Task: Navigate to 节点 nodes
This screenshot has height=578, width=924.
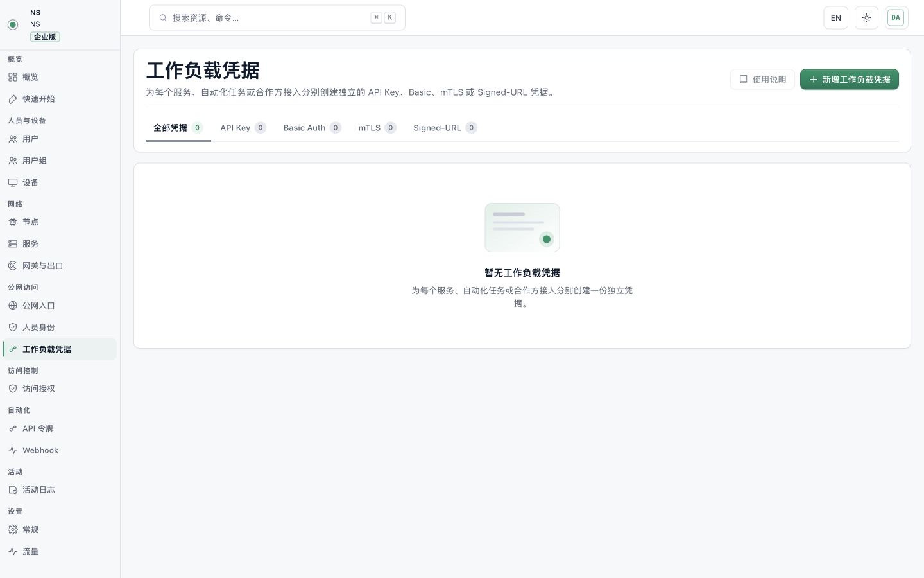Action: tap(60, 222)
